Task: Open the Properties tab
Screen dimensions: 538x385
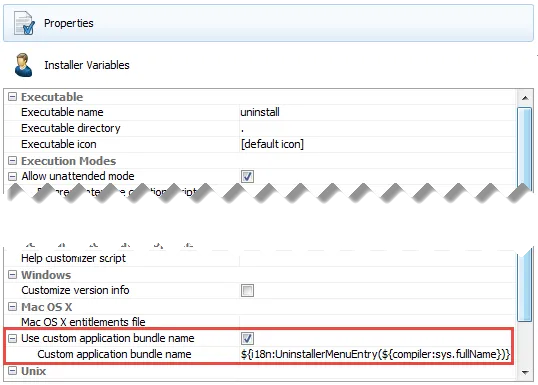Action: click(268, 23)
